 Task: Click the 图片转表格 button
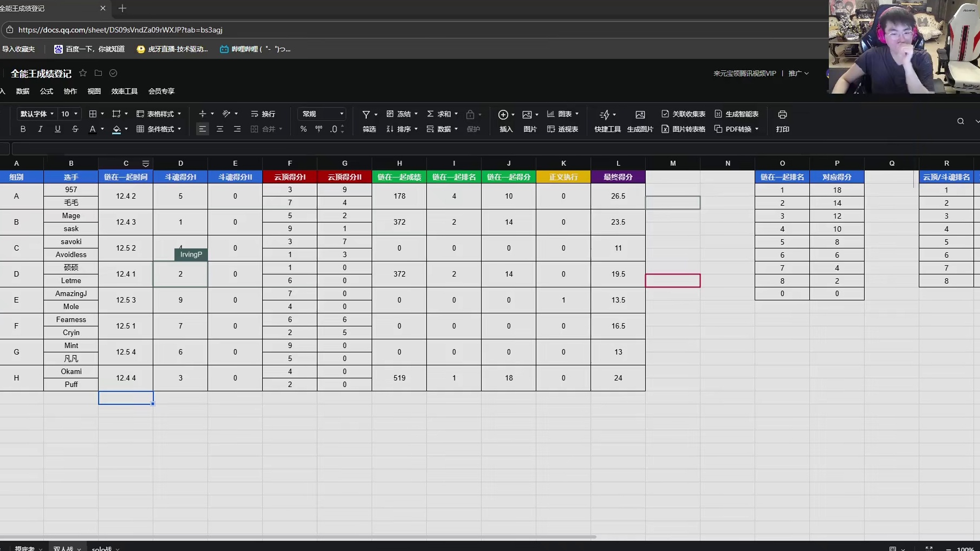click(683, 129)
